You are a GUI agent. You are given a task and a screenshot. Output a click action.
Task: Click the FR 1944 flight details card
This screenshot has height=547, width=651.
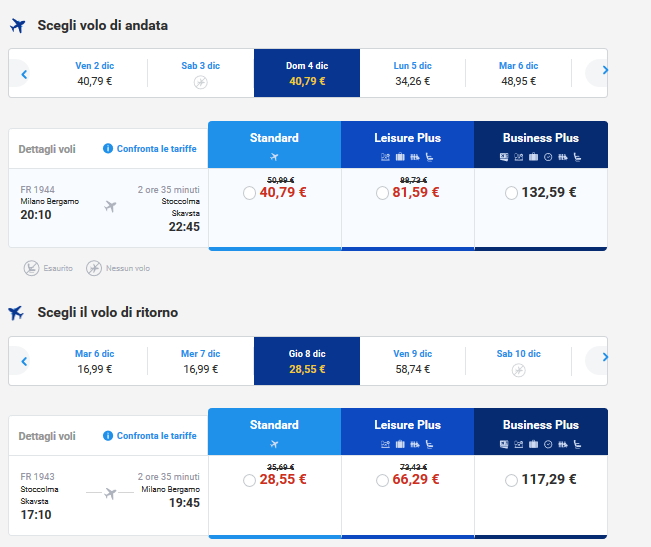[108, 207]
